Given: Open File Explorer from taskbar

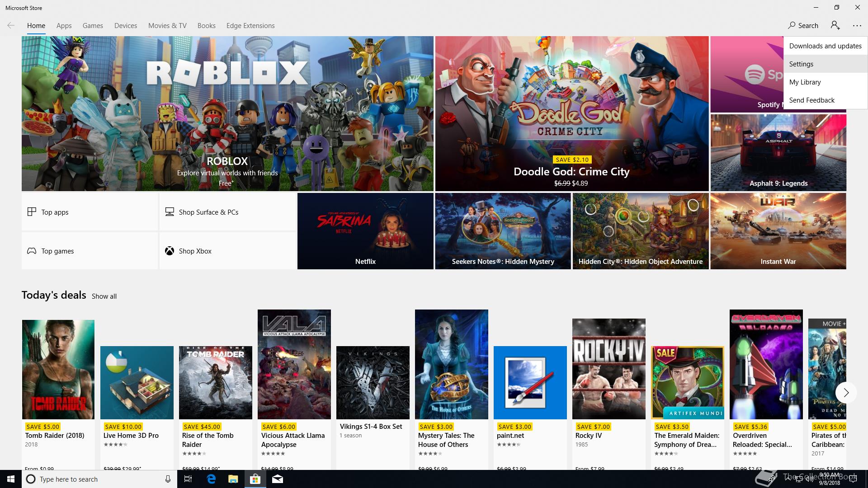Looking at the screenshot, I should click(233, 479).
